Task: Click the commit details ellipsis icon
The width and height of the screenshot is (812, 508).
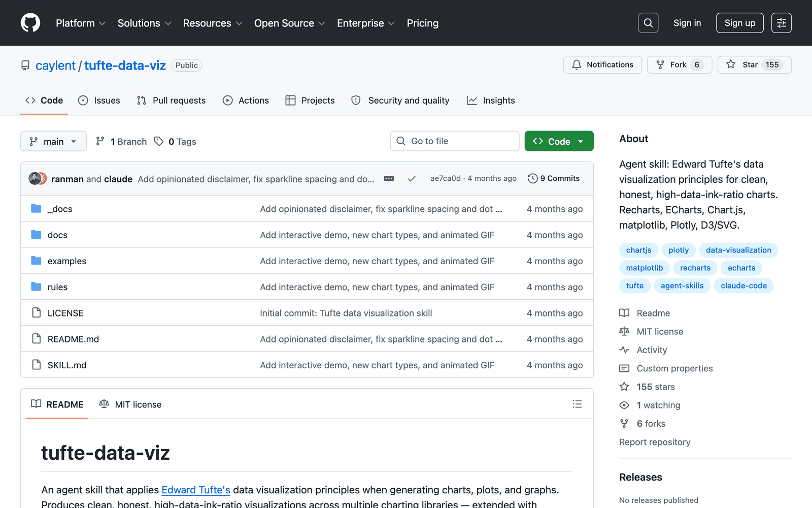Action: pyautogui.click(x=389, y=178)
